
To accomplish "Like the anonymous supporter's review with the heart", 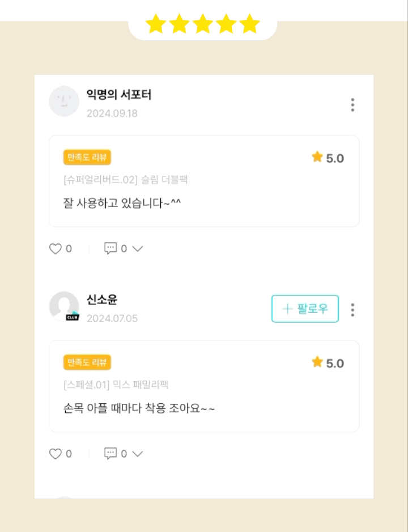I will [x=56, y=248].
